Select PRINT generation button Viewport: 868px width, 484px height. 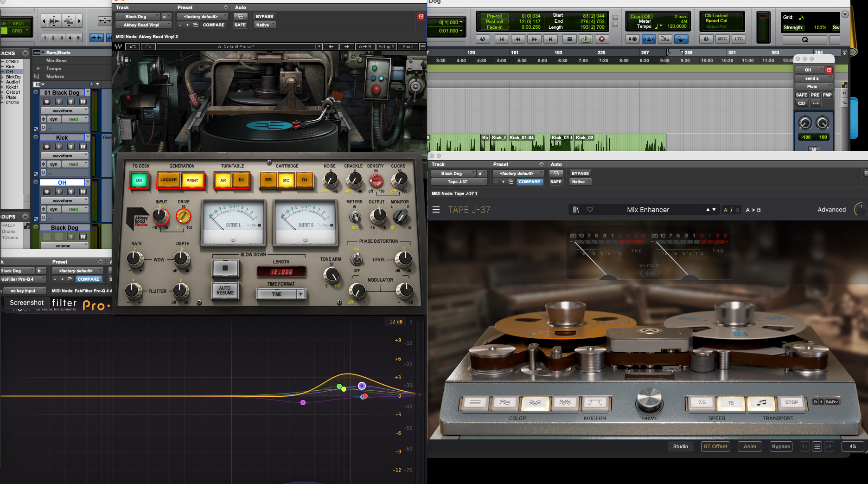192,181
